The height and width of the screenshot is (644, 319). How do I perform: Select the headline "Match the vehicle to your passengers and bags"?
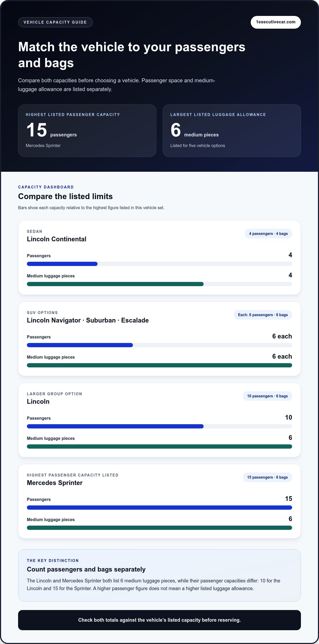[132, 55]
